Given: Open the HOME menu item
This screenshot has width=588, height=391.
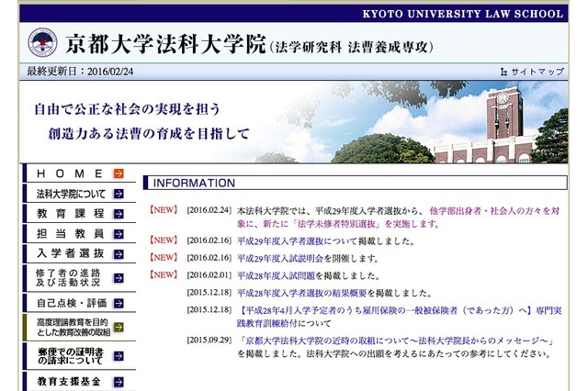Looking at the screenshot, I should tap(80, 173).
